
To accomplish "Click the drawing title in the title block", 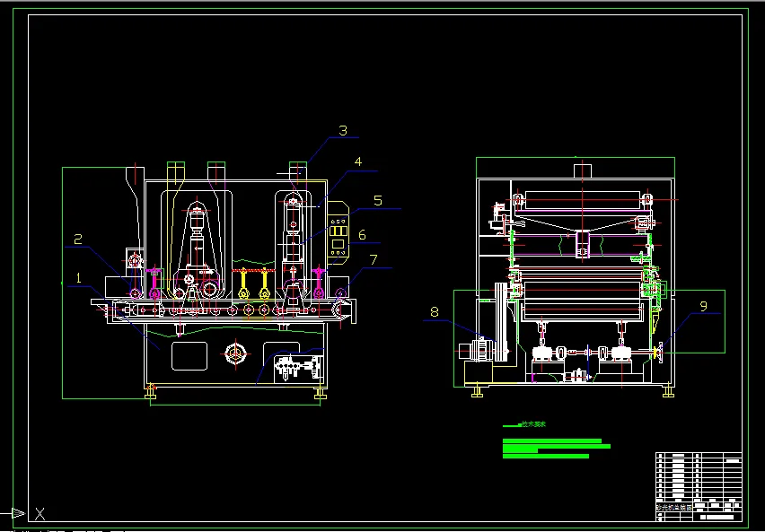I will click(x=673, y=507).
